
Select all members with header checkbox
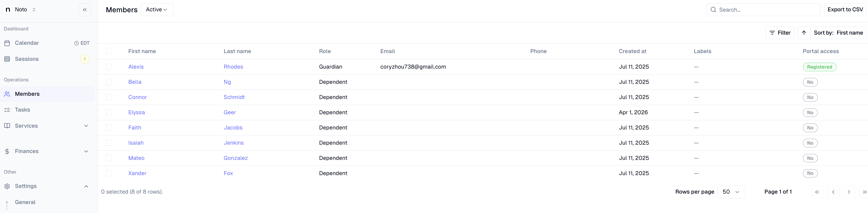pos(109,51)
